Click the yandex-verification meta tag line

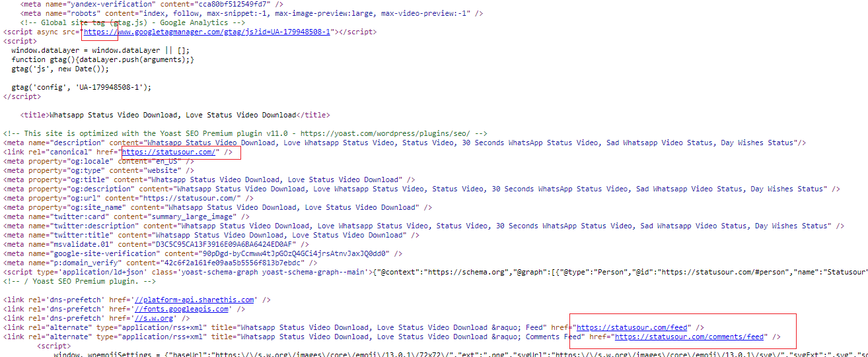[x=152, y=4]
